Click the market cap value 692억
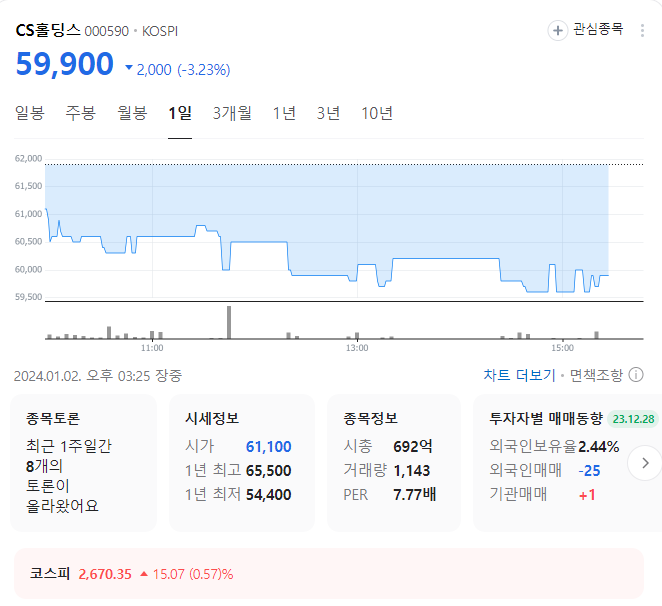Image resolution: width=662 pixels, height=606 pixels. (413, 447)
